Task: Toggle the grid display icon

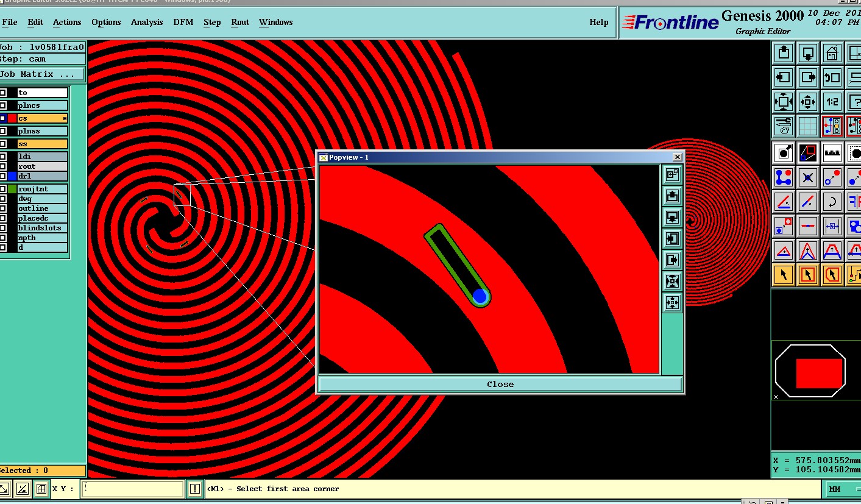Action: [x=808, y=126]
